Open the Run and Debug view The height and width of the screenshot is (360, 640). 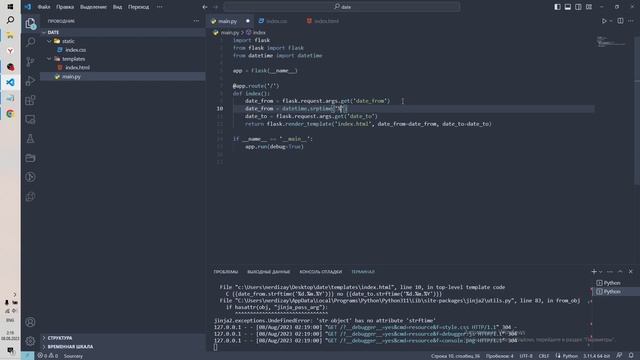[x=30, y=81]
